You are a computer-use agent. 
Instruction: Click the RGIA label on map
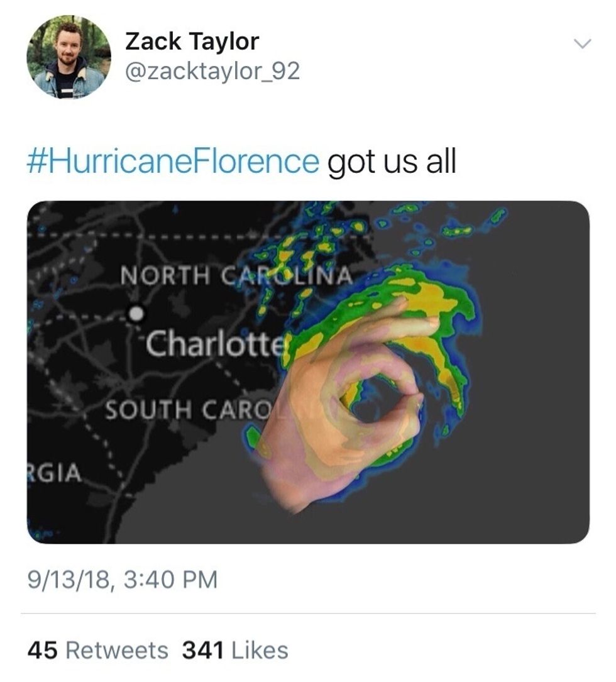click(55, 473)
